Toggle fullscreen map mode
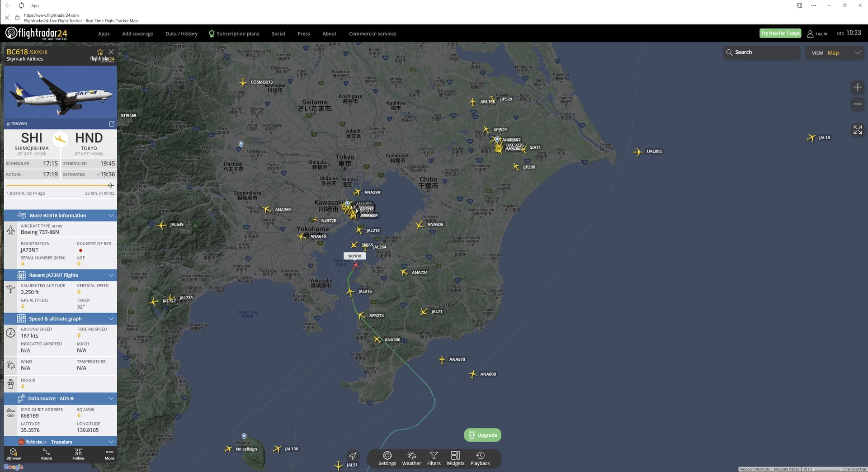 tap(858, 130)
